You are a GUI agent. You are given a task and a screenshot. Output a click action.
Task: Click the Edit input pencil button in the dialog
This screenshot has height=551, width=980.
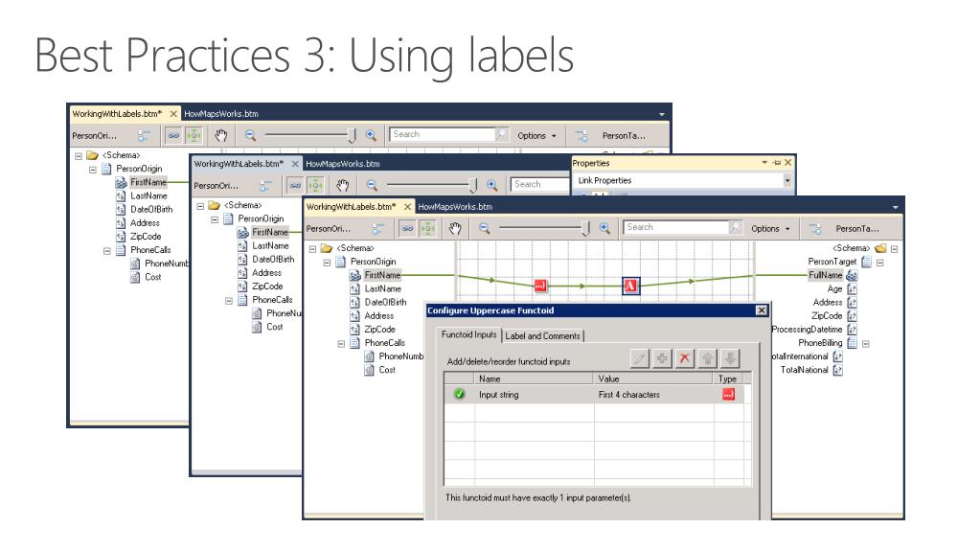point(639,358)
